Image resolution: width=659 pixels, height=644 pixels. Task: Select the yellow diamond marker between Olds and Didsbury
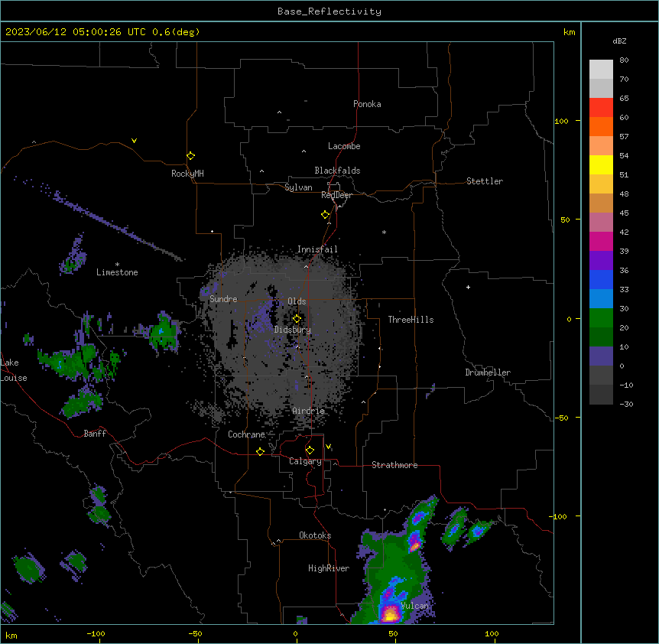(x=297, y=319)
